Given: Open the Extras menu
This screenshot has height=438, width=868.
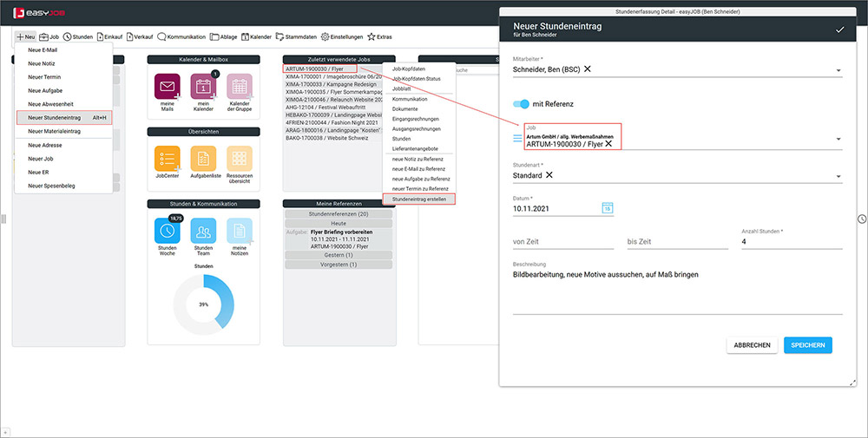Looking at the screenshot, I should [380, 37].
